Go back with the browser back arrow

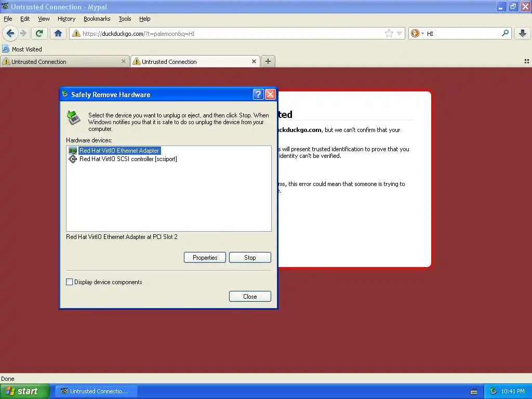[x=10, y=33]
